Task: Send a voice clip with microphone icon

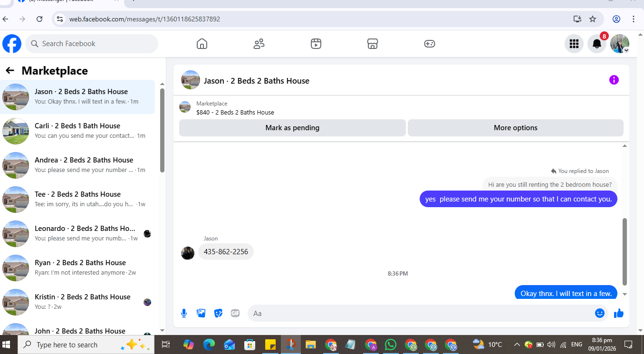Action: click(x=184, y=313)
